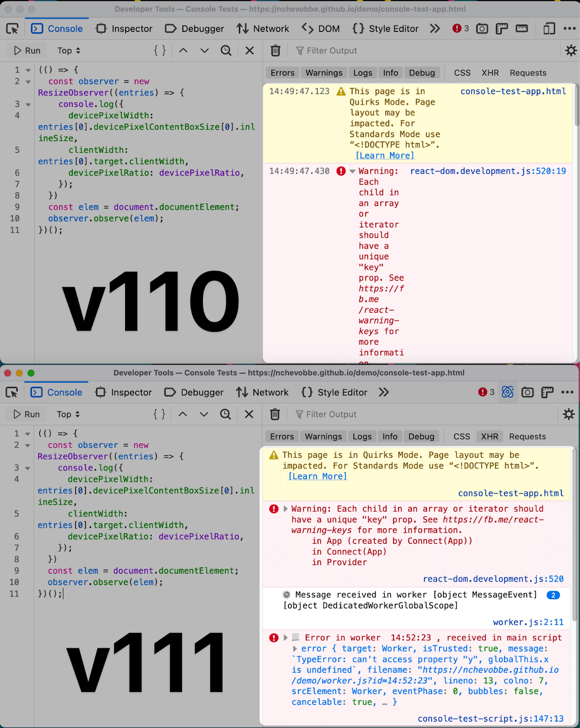This screenshot has width=580, height=728.
Task: Toggle Debug filter in v110 console
Action: tap(422, 73)
